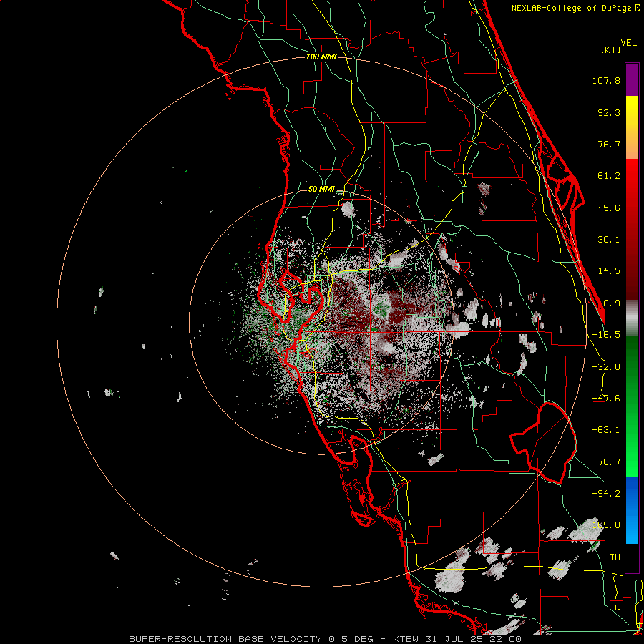Click the VEL legend title

[x=628, y=42]
